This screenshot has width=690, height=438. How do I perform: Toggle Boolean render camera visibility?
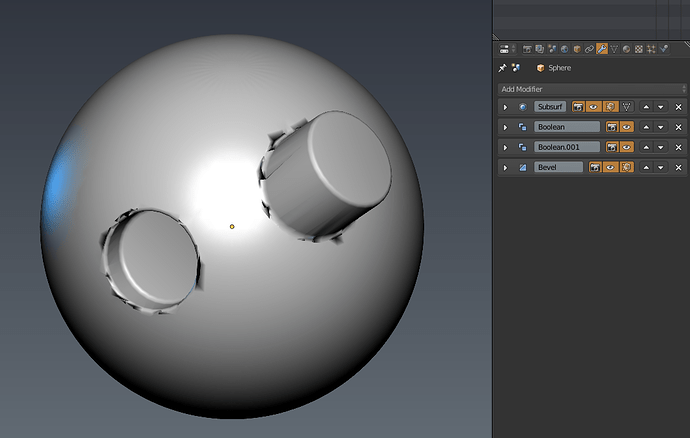pos(612,127)
